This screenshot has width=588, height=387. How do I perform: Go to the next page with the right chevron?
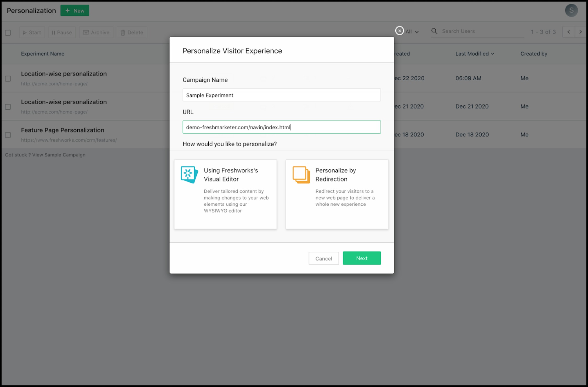coord(580,32)
